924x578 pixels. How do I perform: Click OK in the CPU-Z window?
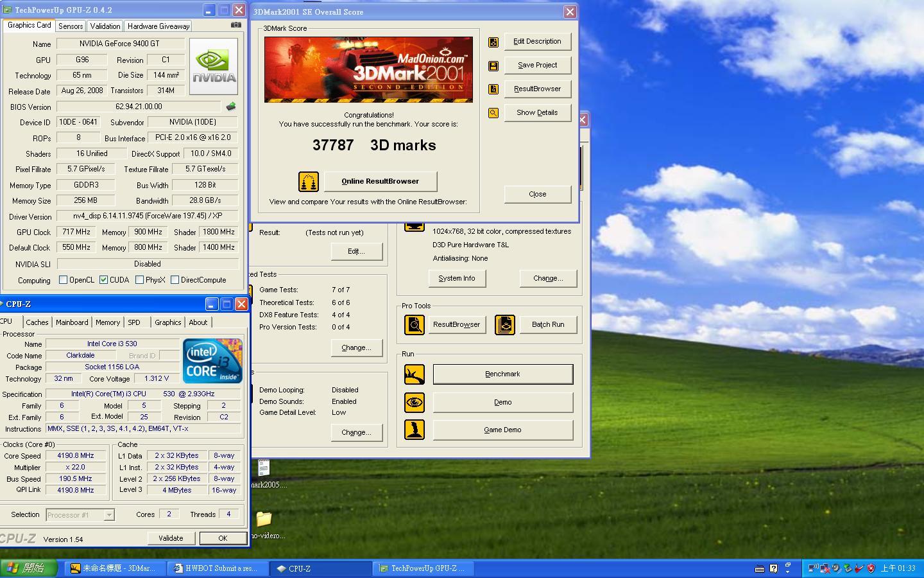(x=223, y=539)
